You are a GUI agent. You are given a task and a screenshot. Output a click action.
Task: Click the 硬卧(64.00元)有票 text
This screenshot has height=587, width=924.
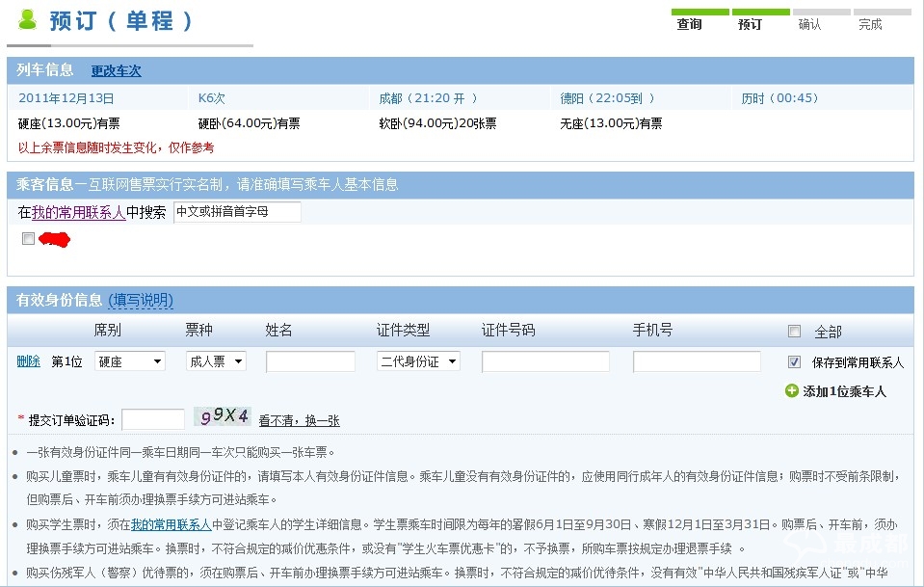[250, 123]
